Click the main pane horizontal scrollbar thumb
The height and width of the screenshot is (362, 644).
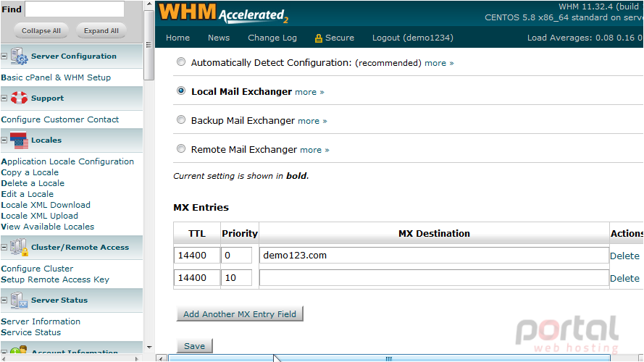coord(389,358)
